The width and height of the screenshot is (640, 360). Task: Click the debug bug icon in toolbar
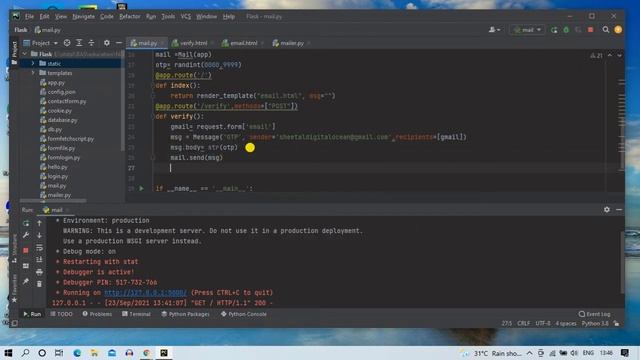point(566,30)
